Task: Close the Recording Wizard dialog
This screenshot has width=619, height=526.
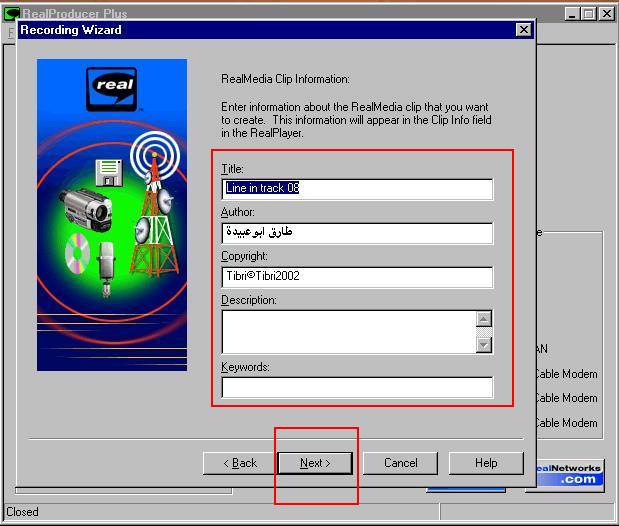Action: click(x=523, y=30)
